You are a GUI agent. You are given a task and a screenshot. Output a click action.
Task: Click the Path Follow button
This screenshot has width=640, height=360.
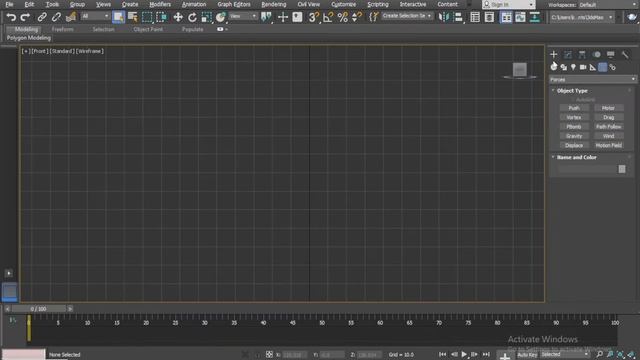pos(609,127)
